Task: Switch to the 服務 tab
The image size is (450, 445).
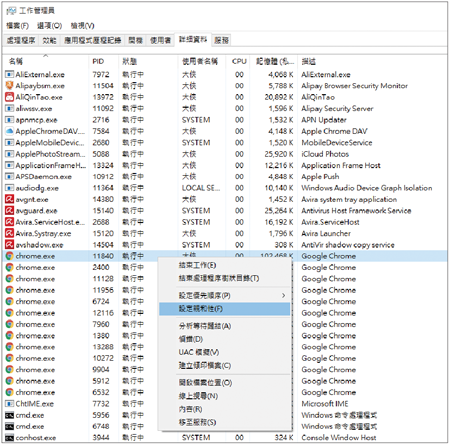Action: pos(221,41)
